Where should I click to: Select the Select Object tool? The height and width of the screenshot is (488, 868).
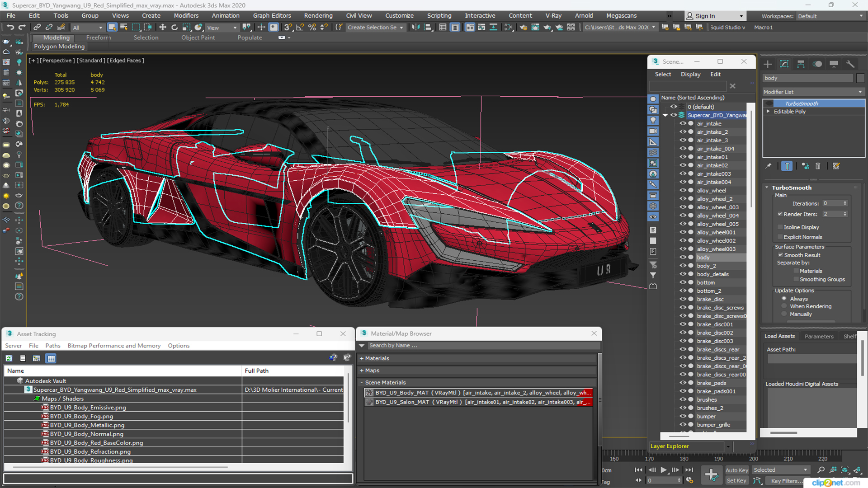point(112,27)
